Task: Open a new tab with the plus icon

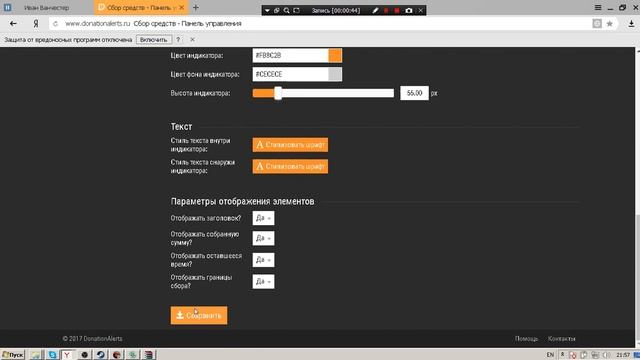Action: 196,7
